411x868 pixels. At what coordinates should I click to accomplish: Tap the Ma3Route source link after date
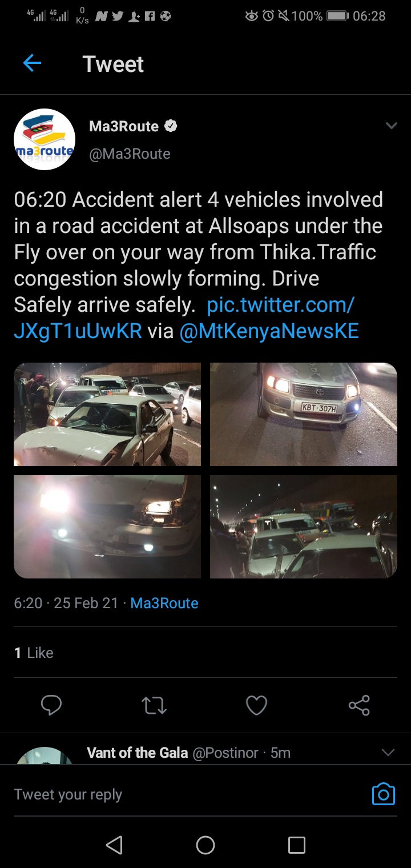click(x=164, y=603)
